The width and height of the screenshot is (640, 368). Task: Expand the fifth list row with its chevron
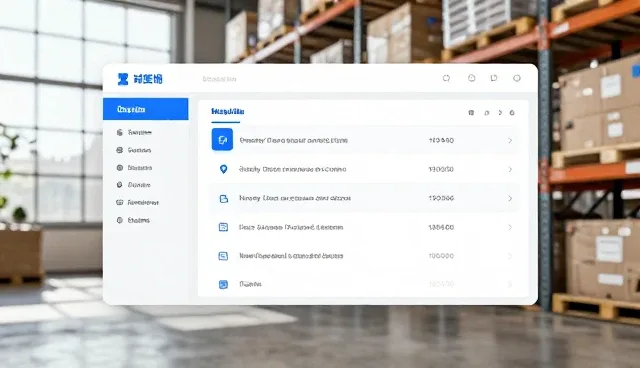click(510, 256)
